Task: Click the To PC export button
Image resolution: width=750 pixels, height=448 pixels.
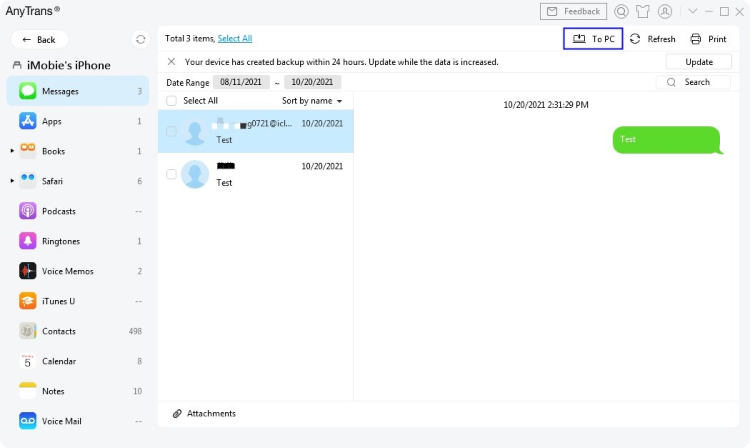Action: (x=593, y=39)
